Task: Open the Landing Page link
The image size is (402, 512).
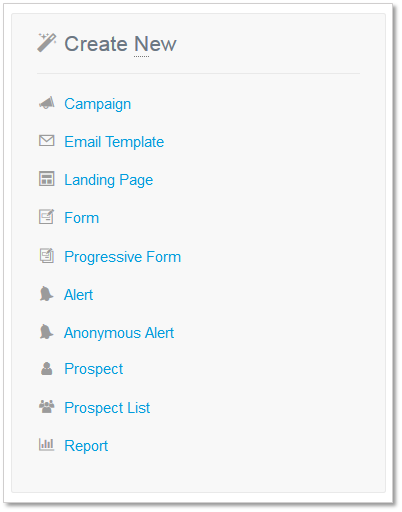Action: pyautogui.click(x=109, y=180)
